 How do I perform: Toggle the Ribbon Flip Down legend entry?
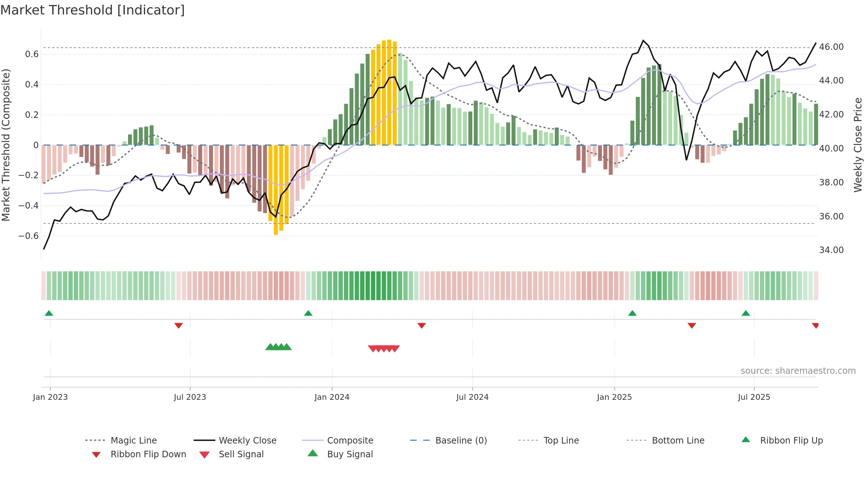click(139, 454)
